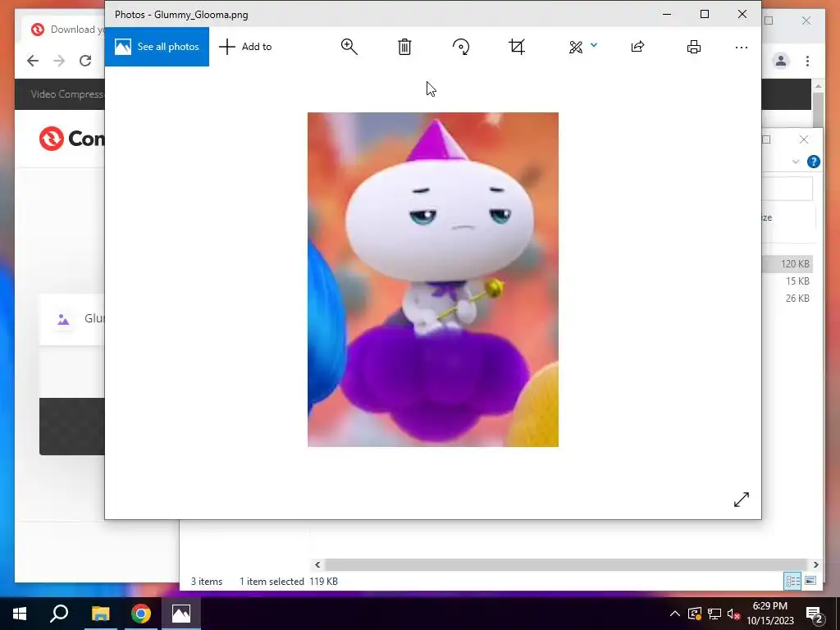Open the Add to menu in Photos
This screenshot has height=630, width=840.
tap(245, 47)
